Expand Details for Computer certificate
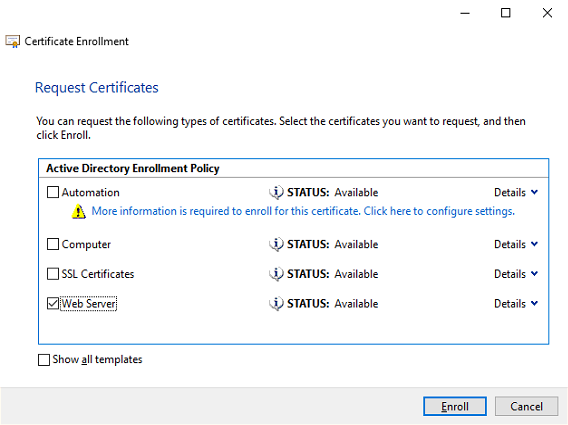568x425 pixels. [516, 245]
